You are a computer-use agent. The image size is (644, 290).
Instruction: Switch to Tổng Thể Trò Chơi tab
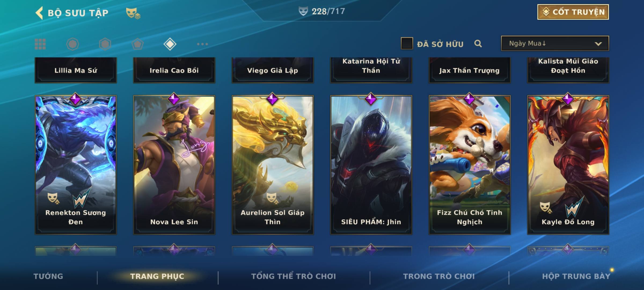point(294,276)
